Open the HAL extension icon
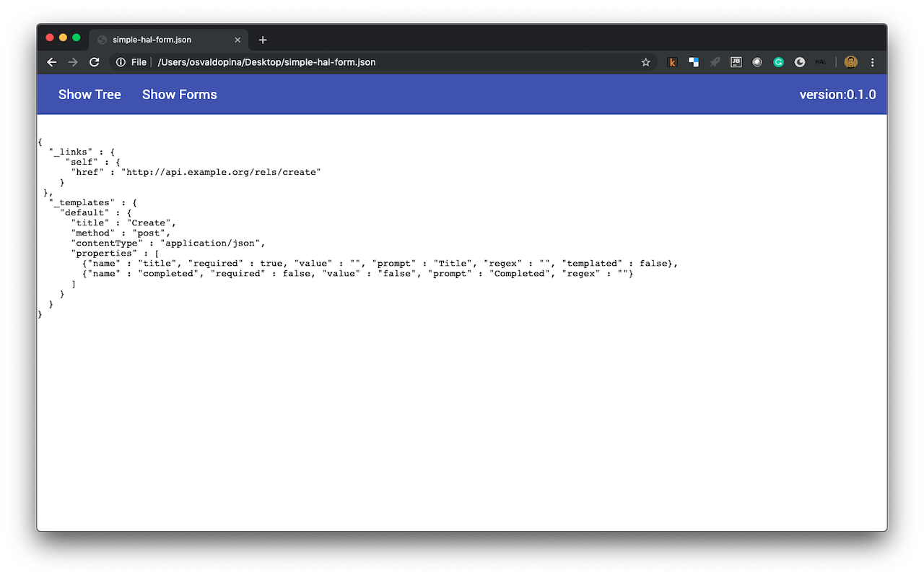924x578 pixels. pyautogui.click(x=821, y=62)
